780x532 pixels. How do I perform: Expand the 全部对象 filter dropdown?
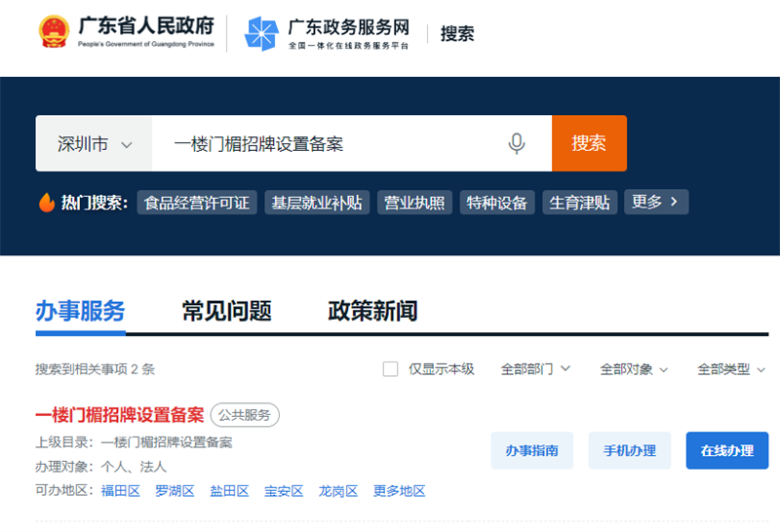pos(634,369)
